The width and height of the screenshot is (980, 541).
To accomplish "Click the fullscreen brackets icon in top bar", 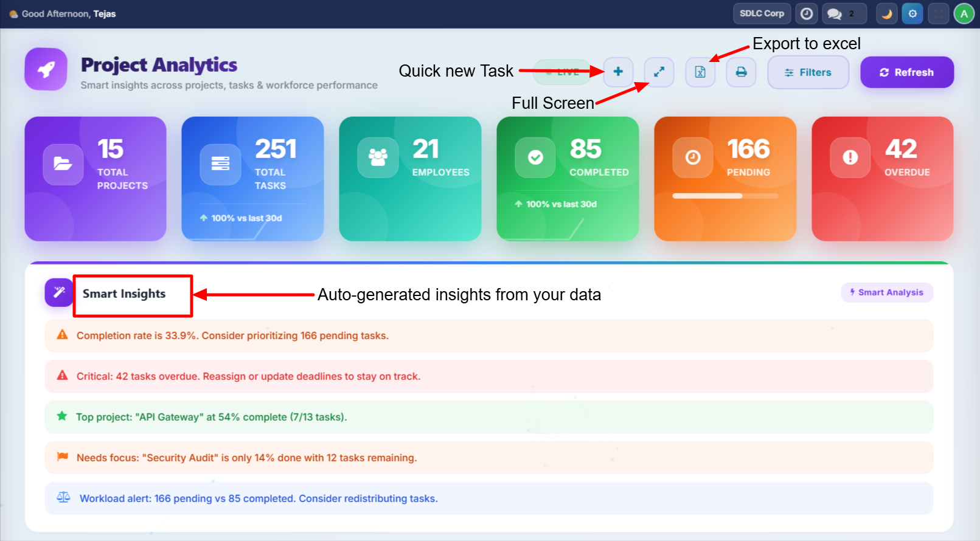I will tap(939, 13).
